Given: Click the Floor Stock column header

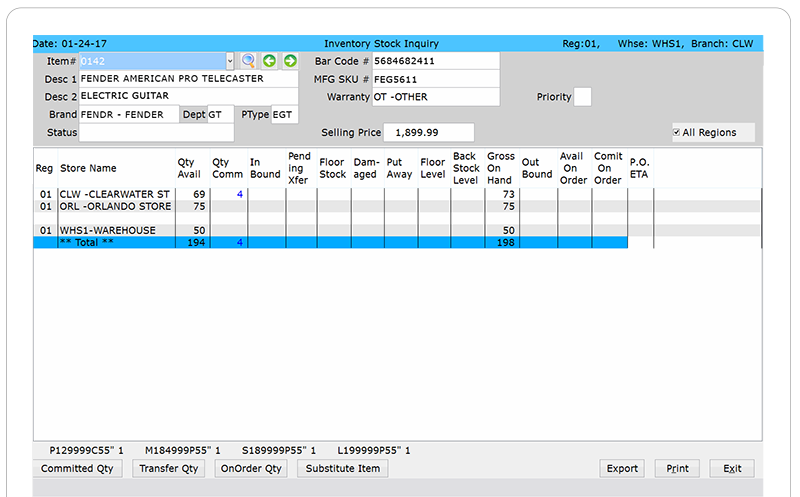Looking at the screenshot, I should tap(334, 168).
